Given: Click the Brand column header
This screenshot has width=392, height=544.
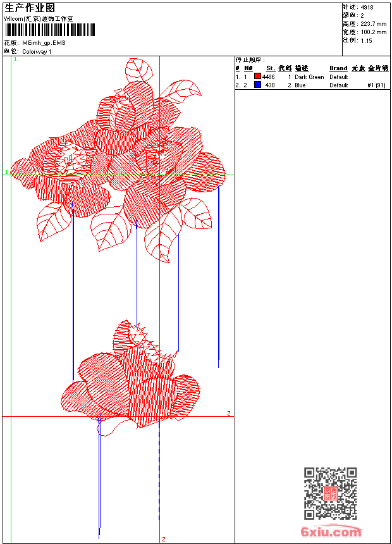Looking at the screenshot, I should tap(338, 68).
